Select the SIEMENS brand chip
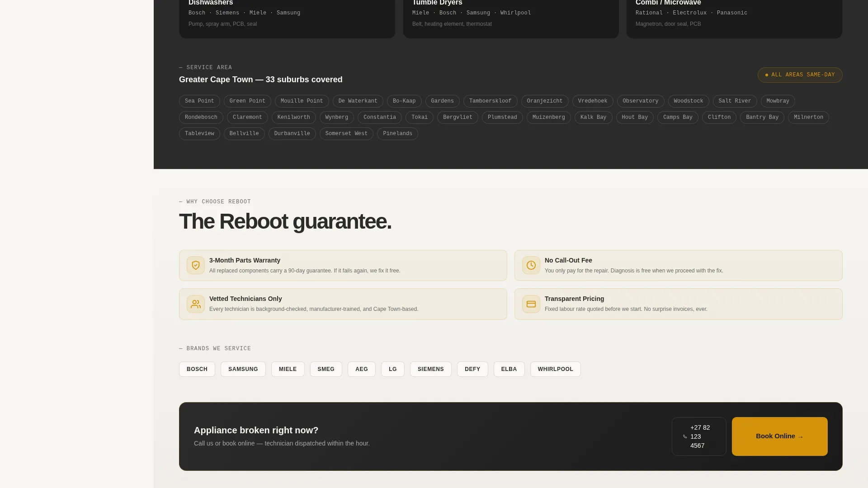This screenshot has width=868, height=488. pos(431,369)
